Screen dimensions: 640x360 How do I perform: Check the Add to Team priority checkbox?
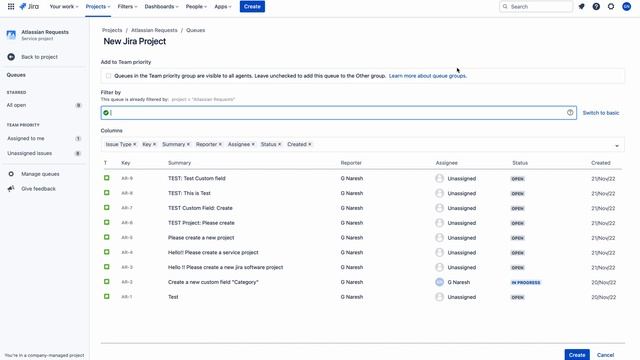[x=108, y=76]
